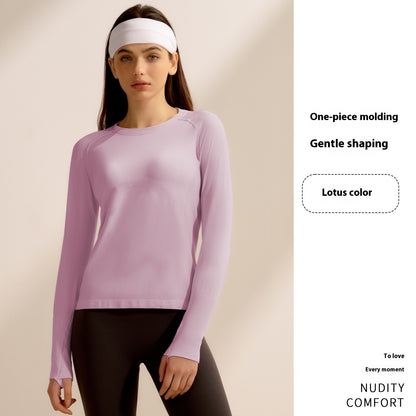Select the COMFORT heading text

click(375, 403)
